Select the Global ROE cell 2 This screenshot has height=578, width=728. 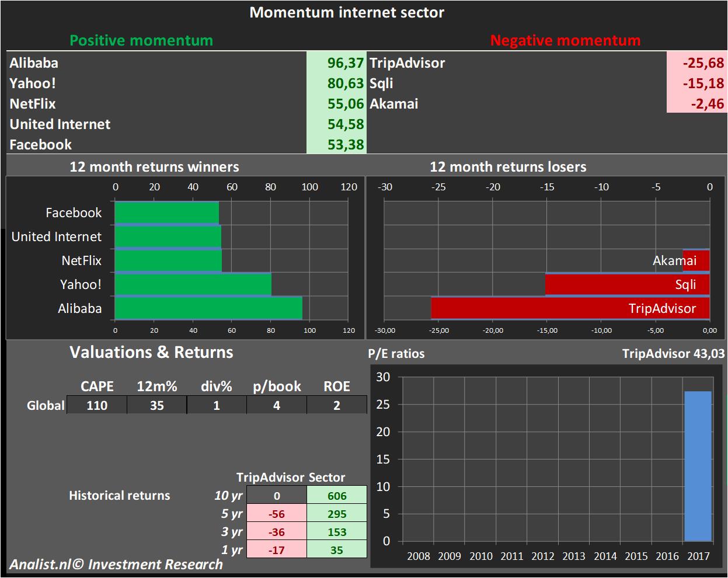pos(337,405)
